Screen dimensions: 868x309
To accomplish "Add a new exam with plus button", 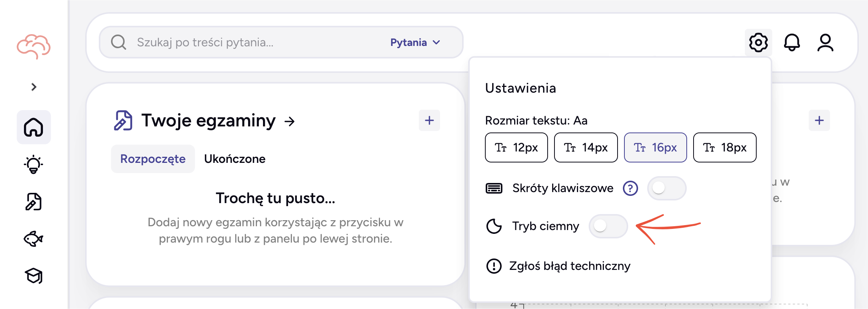I will (429, 120).
